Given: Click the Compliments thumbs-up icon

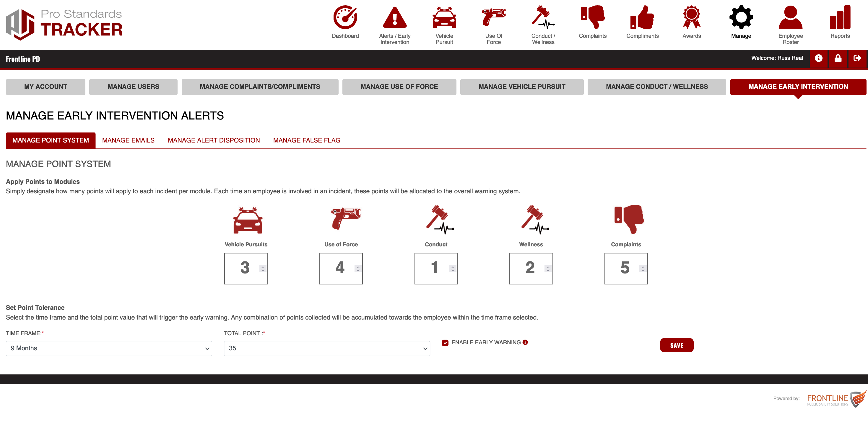Looking at the screenshot, I should 642,17.
